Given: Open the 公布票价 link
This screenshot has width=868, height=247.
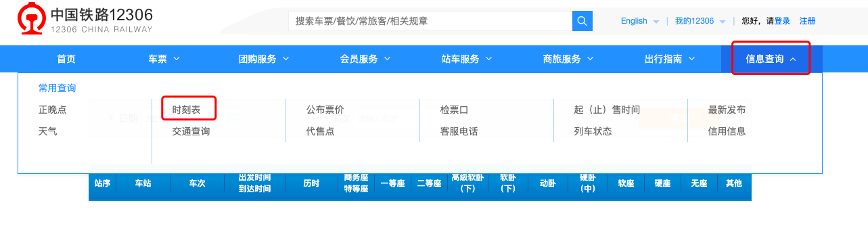Looking at the screenshot, I should click(325, 110).
